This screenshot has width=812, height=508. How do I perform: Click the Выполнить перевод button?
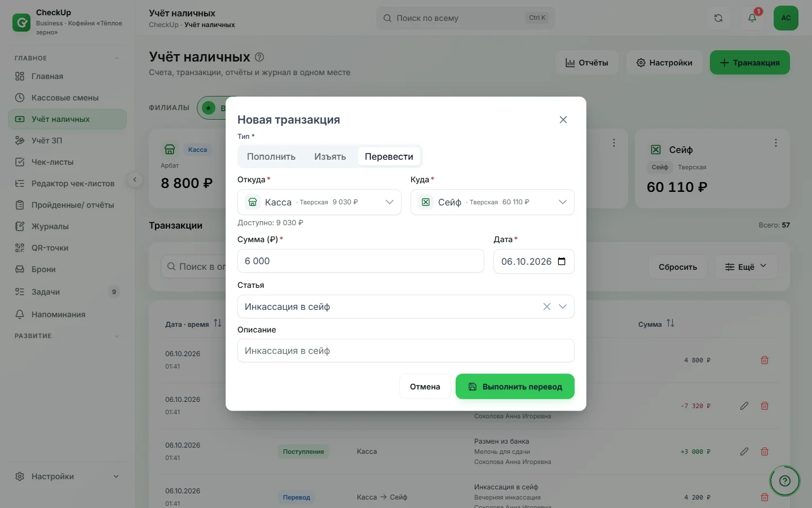point(515,387)
